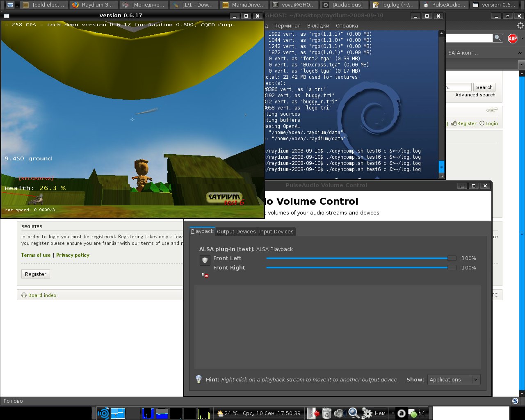Click the Adblock Plus ABP icon
The height and width of the screenshot is (420, 525).
coord(513,38)
